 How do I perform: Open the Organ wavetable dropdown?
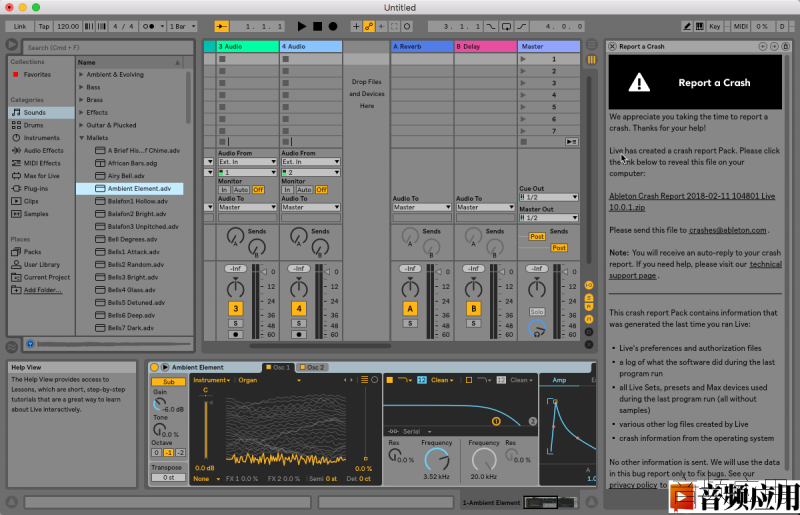269,380
